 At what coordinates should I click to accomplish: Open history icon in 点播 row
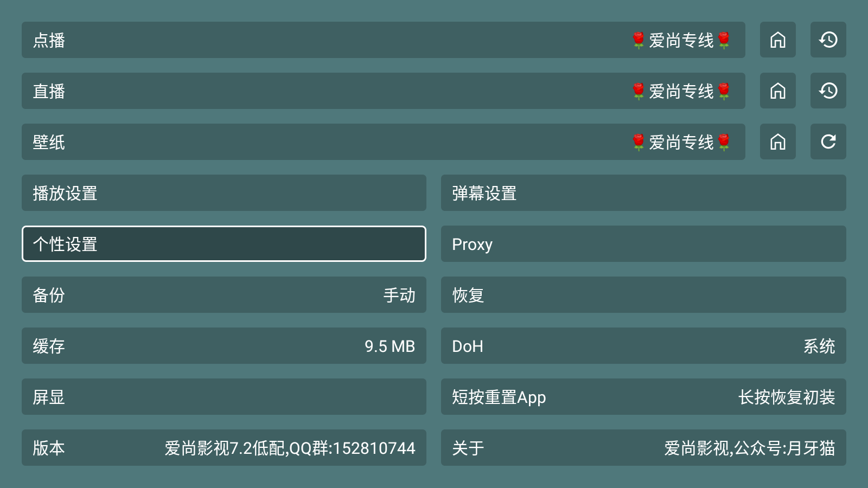coord(828,40)
